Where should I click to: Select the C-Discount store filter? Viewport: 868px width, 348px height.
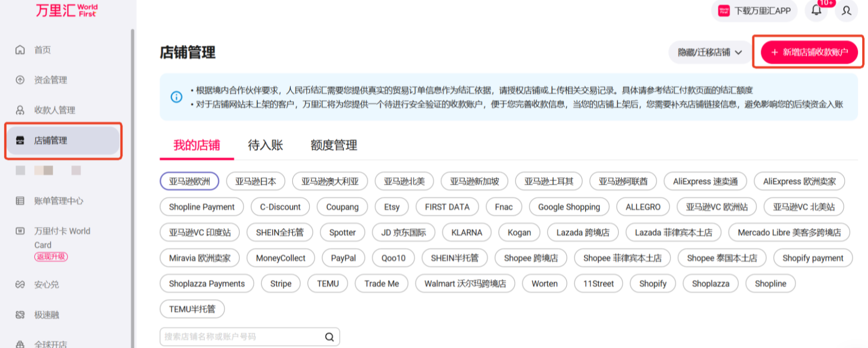280,207
